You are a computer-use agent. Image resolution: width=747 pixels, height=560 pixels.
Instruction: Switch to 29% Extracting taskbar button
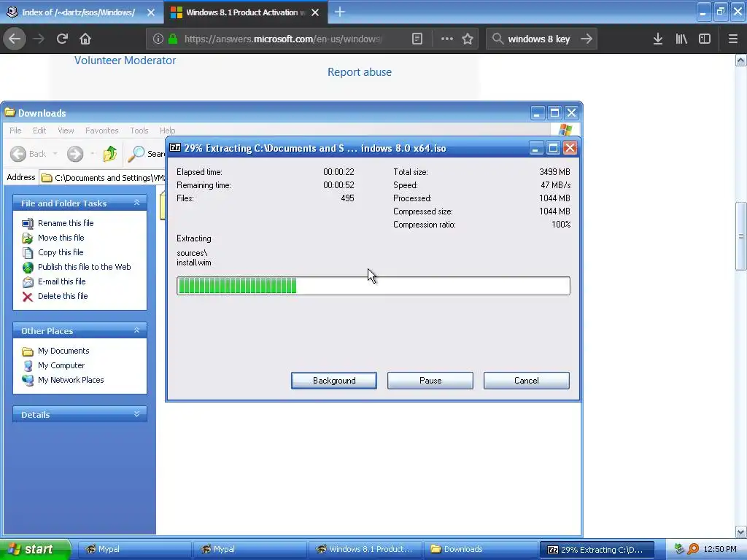coord(596,549)
